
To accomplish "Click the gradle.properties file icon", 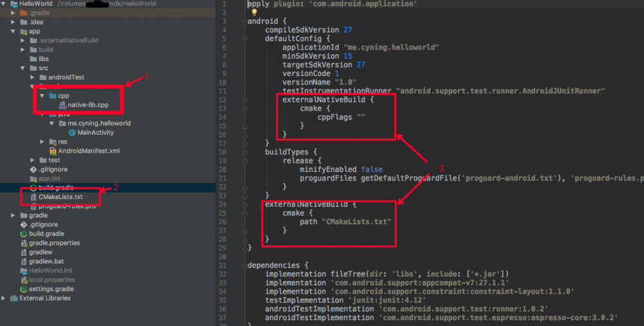I will pos(23,243).
